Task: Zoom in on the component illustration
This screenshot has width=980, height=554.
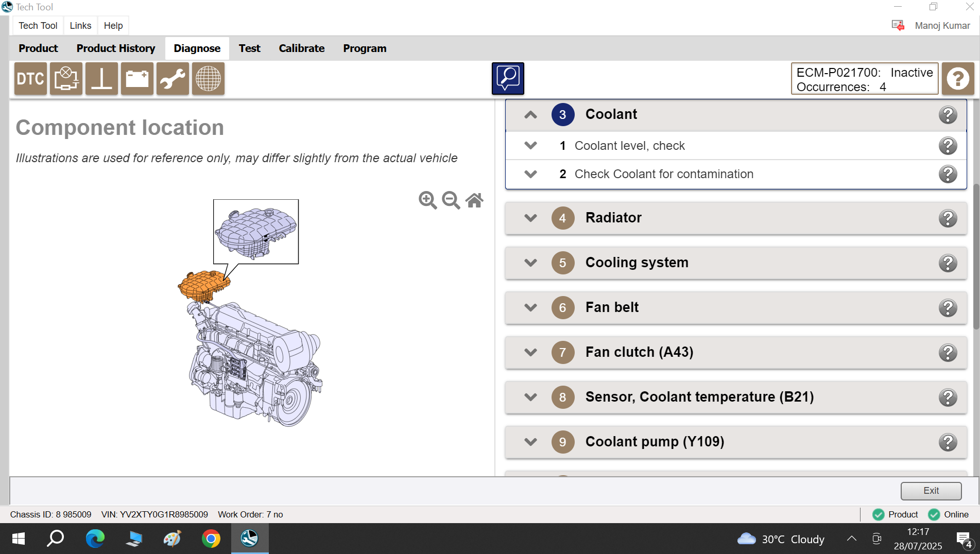Action: tap(427, 200)
